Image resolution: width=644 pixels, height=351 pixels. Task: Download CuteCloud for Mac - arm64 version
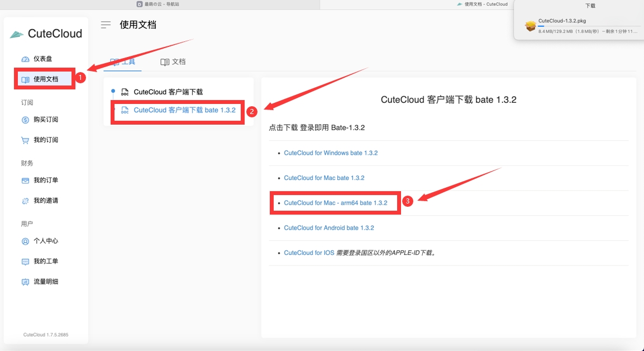[335, 203]
